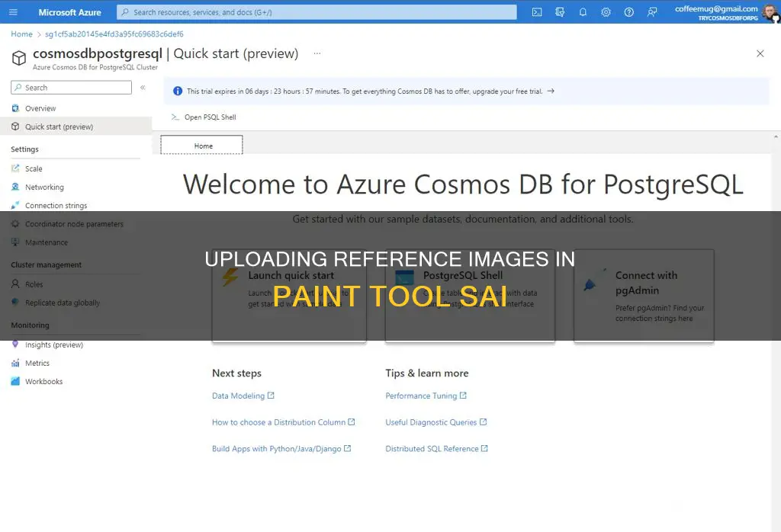Go to Home in the breadcrumb
This screenshot has height=532, width=781.
21,34
